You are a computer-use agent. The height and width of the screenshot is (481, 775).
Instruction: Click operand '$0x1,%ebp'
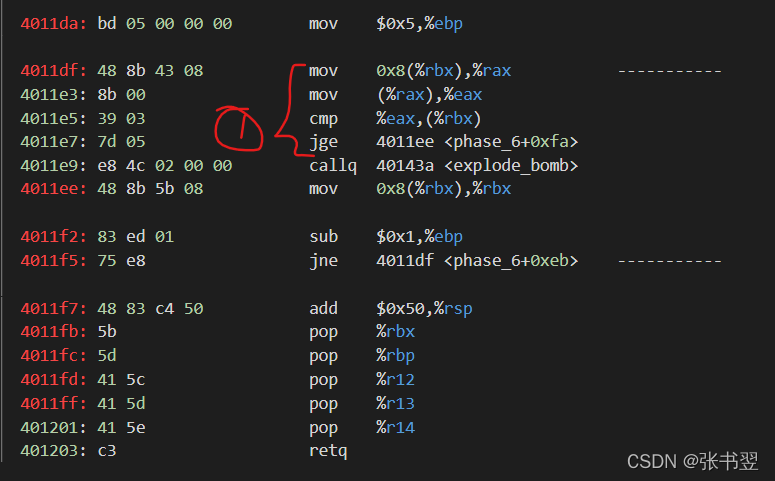click(x=419, y=236)
